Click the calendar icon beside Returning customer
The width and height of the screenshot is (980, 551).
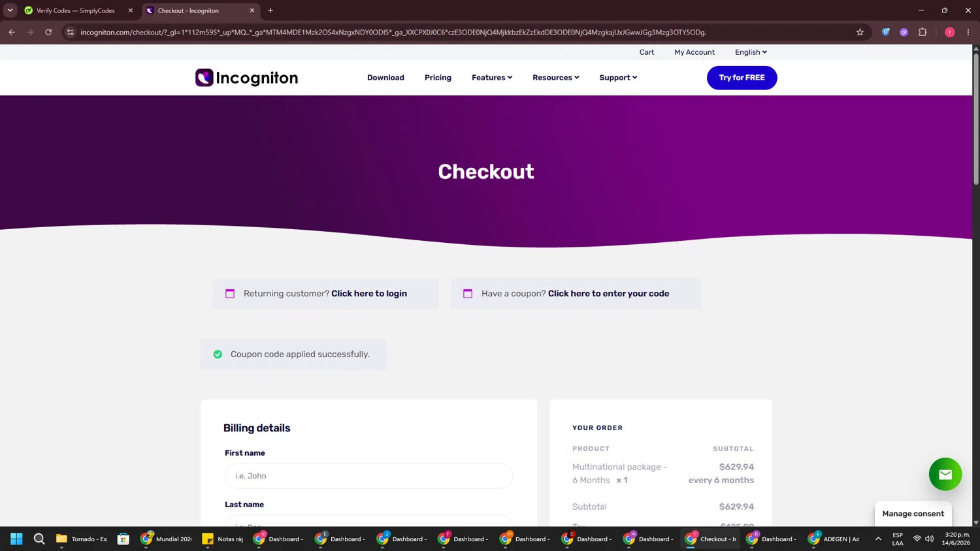click(x=230, y=294)
